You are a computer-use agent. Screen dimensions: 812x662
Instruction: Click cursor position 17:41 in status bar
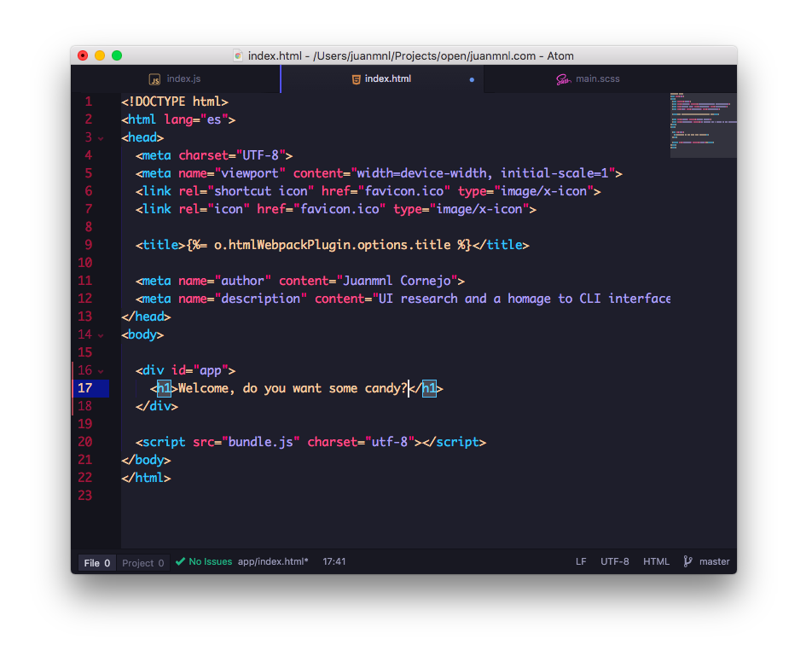334,561
